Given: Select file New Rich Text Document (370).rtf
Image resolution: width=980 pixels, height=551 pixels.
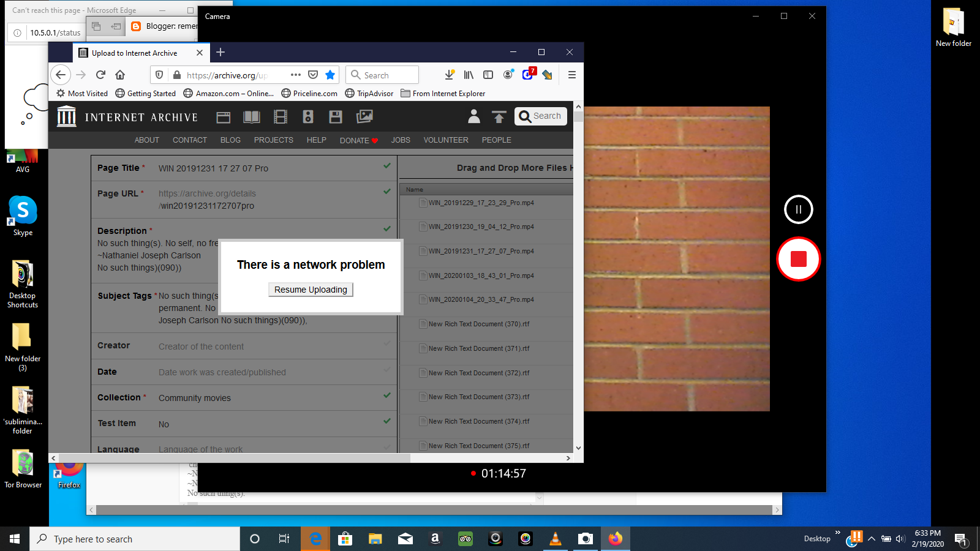Looking at the screenshot, I should click(479, 324).
